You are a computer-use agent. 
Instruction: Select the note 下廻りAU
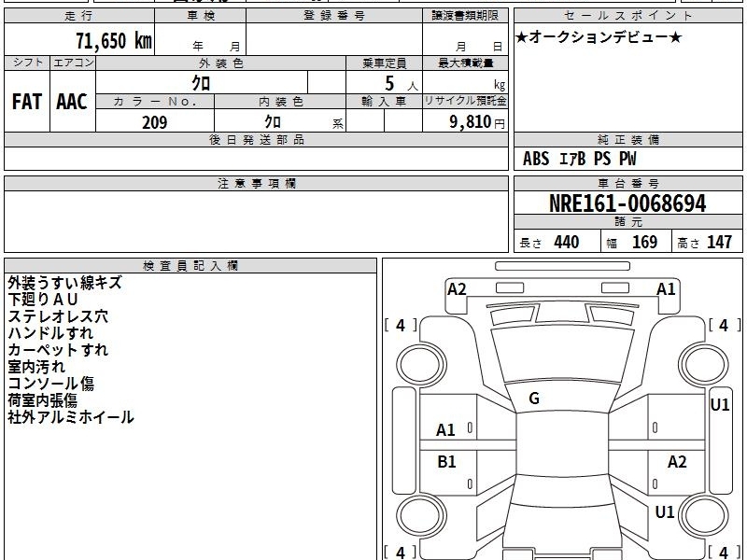pos(42,300)
